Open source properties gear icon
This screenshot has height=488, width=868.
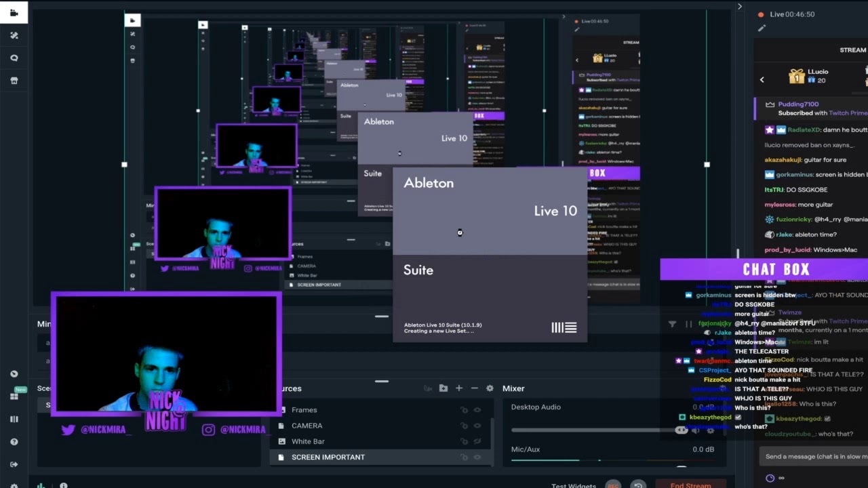pos(490,388)
